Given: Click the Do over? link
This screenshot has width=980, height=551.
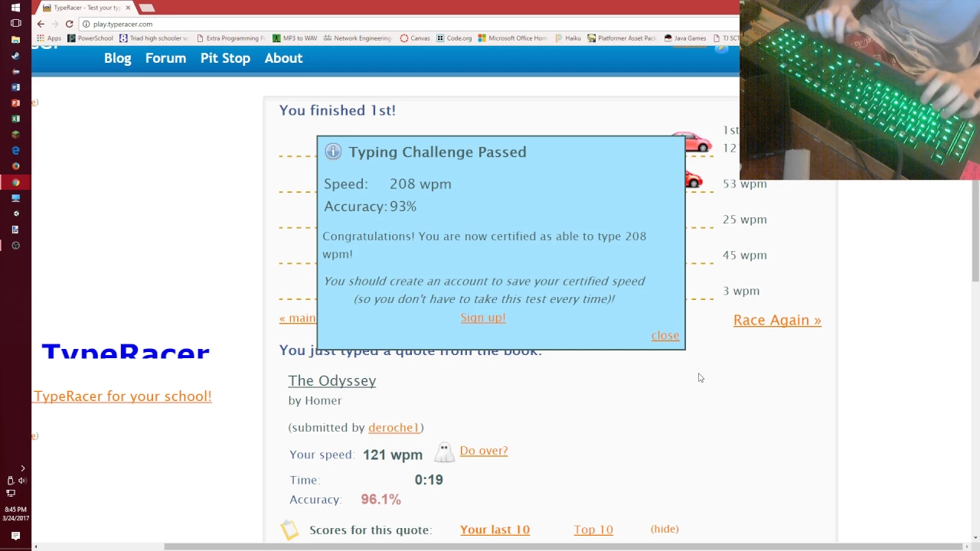Looking at the screenshot, I should pos(484,451).
